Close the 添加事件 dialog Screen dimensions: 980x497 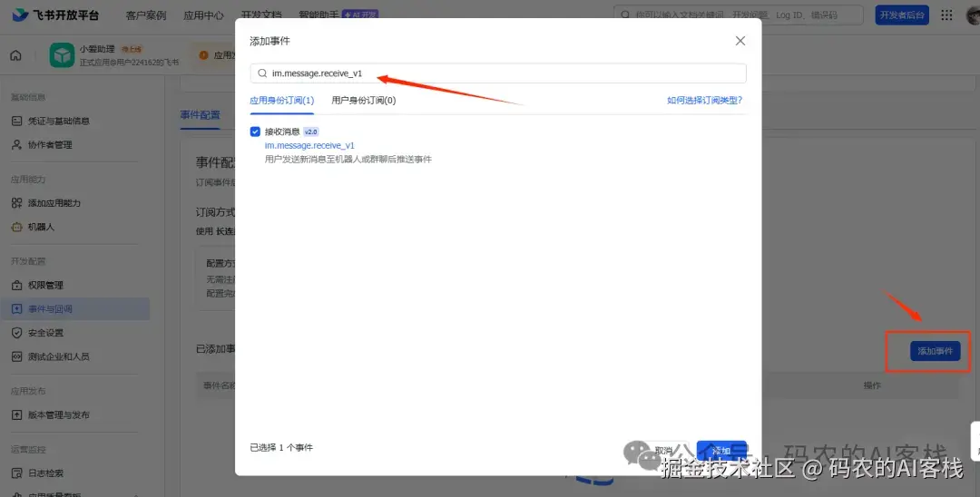pyautogui.click(x=740, y=41)
